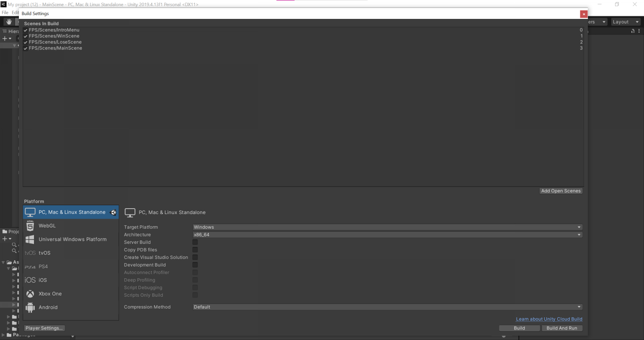The width and height of the screenshot is (644, 340).
Task: Open Player Settings
Action: pos(44,328)
